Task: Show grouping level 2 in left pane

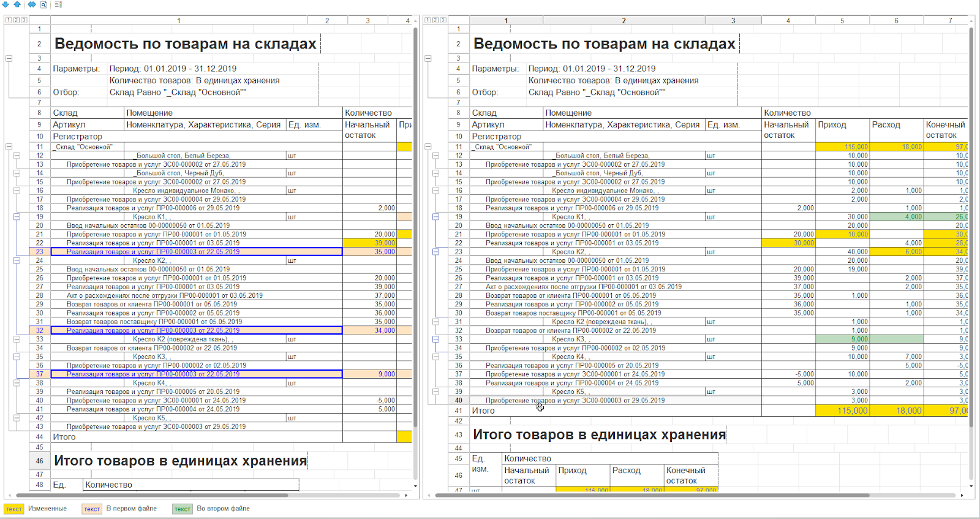Action: [17, 20]
